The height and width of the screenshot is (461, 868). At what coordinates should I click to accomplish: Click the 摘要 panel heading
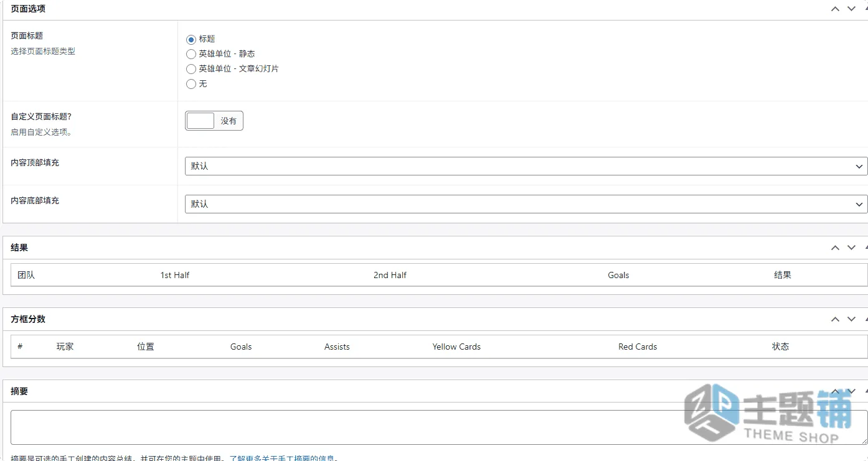click(x=19, y=391)
